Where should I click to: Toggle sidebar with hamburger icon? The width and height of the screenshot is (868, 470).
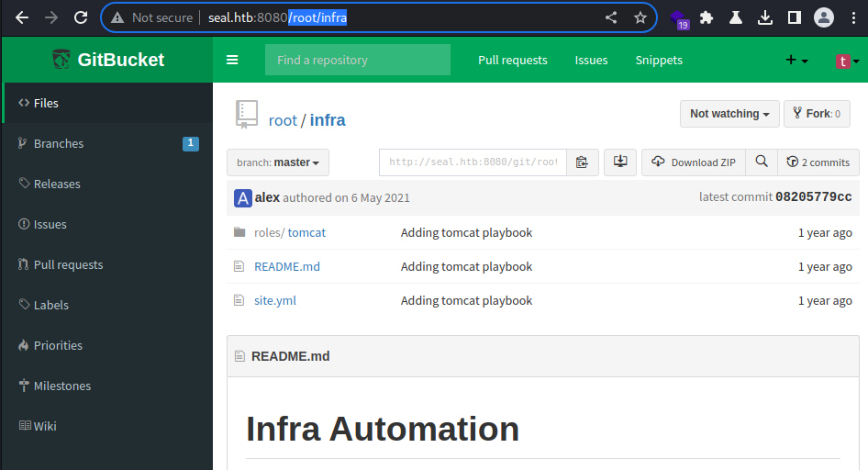click(x=232, y=60)
